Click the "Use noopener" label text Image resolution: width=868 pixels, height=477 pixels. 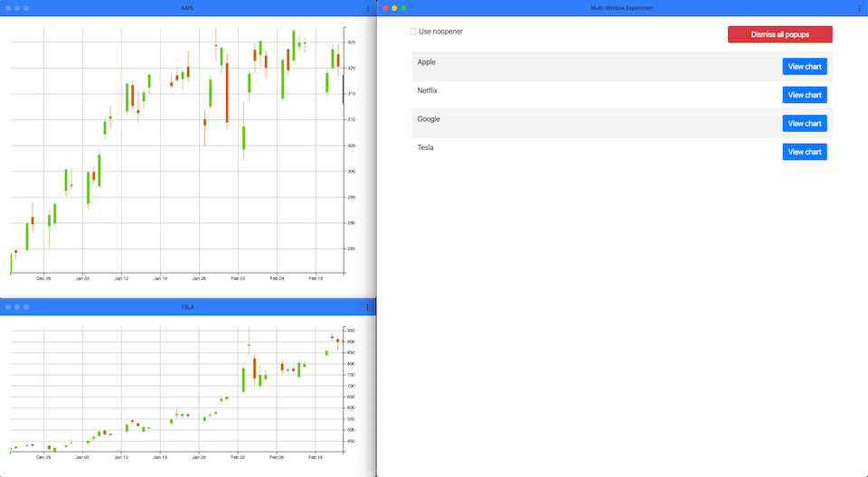pyautogui.click(x=440, y=32)
